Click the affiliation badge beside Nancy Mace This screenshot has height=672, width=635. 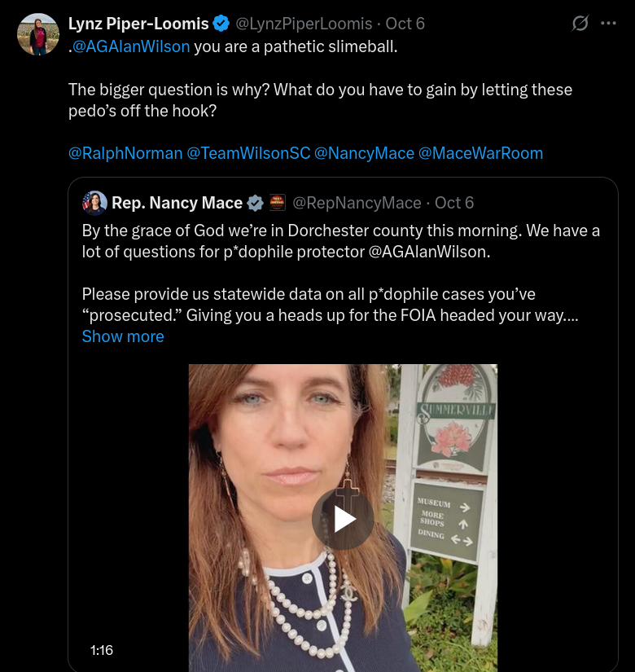tap(278, 203)
